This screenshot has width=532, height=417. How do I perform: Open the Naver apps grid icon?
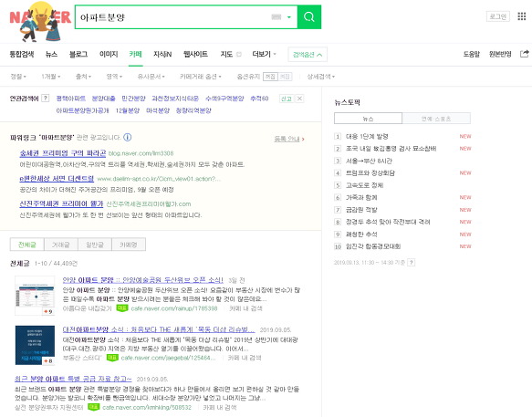521,16
